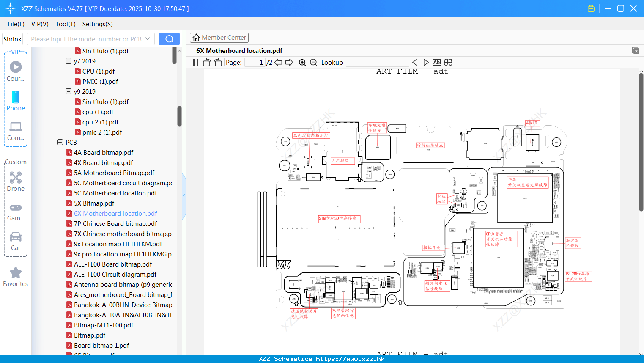Go to the previous page with the left arrow
This screenshot has width=644, height=363.
click(x=278, y=62)
